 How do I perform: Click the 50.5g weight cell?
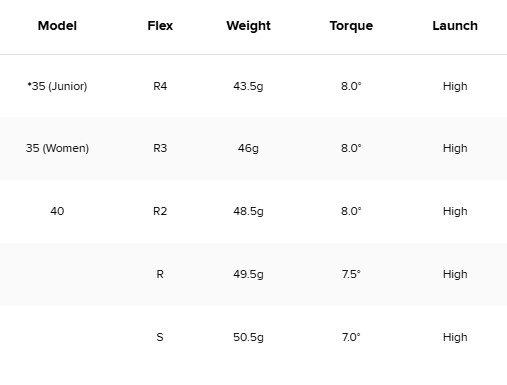tap(248, 337)
